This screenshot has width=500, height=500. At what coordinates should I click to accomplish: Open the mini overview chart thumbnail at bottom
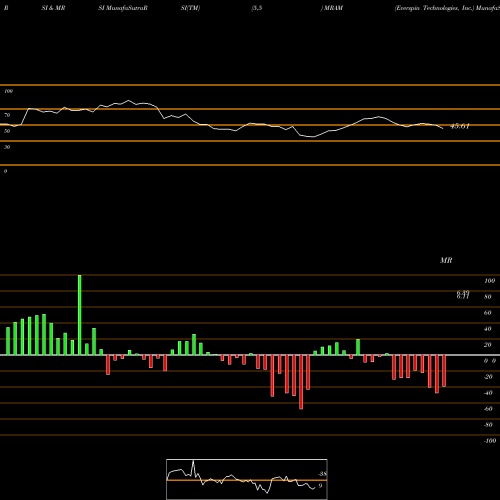pyautogui.click(x=247, y=479)
